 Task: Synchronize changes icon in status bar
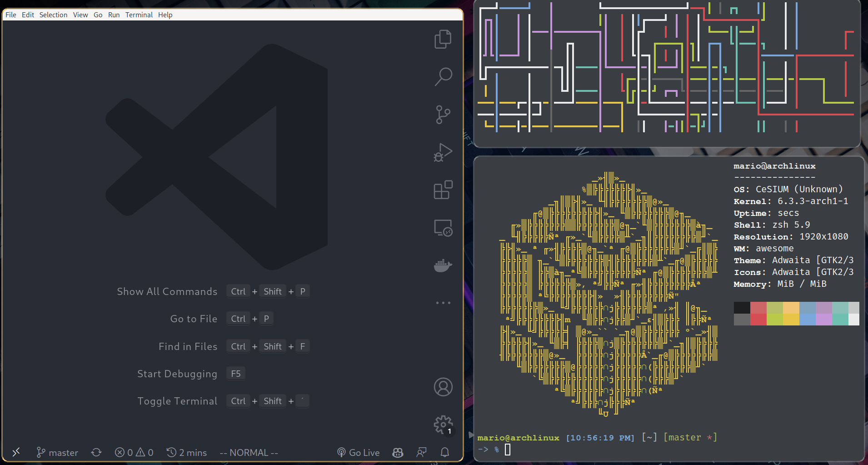(96, 452)
